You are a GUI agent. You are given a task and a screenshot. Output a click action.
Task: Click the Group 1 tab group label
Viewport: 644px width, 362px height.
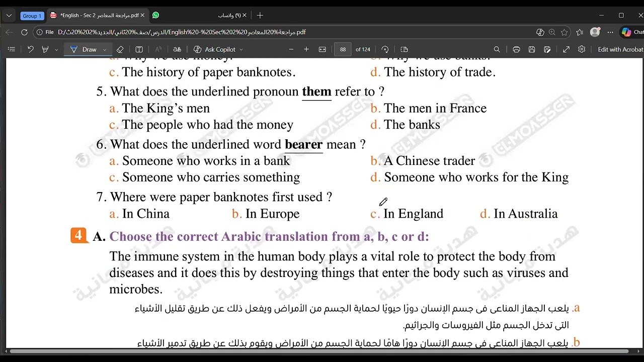click(x=31, y=16)
